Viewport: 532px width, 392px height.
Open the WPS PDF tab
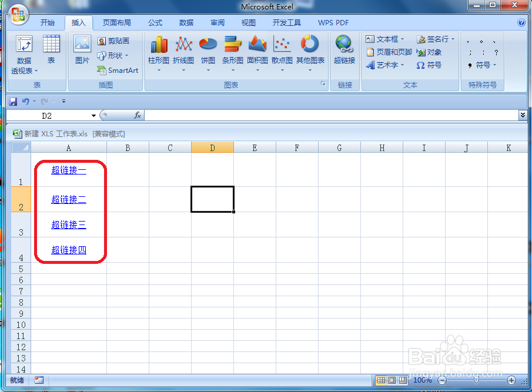pos(333,23)
